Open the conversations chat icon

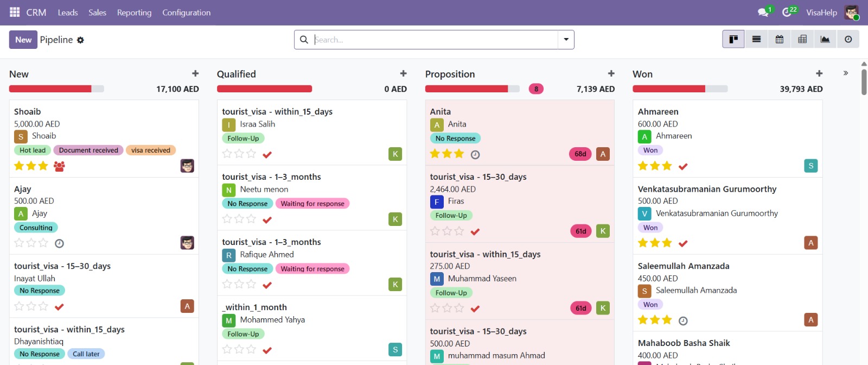pos(763,12)
